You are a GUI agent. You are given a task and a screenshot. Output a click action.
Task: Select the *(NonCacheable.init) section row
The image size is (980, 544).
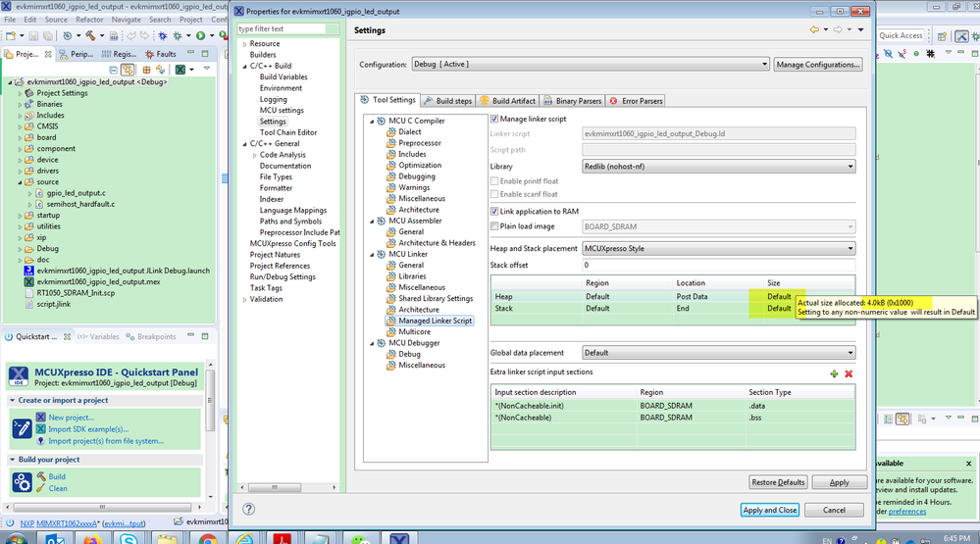point(673,406)
